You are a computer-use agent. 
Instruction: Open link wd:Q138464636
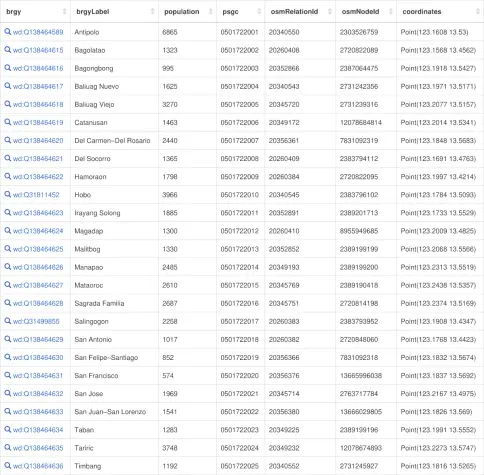coord(38,466)
